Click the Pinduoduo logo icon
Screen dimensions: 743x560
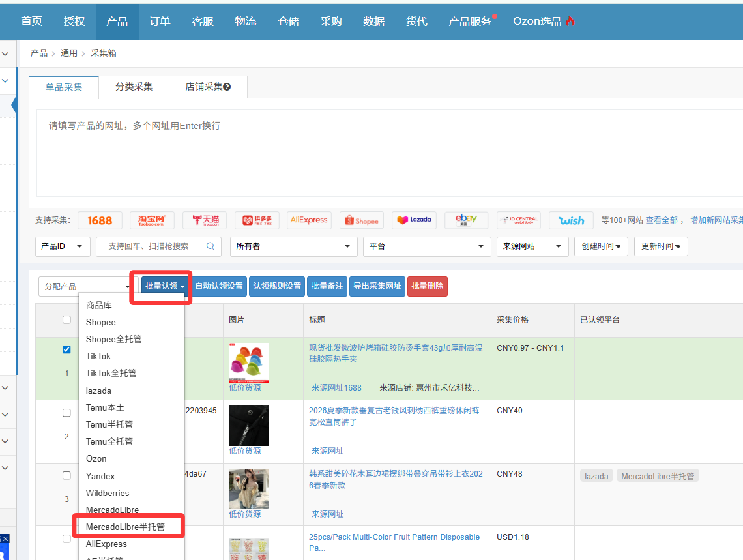coord(257,220)
